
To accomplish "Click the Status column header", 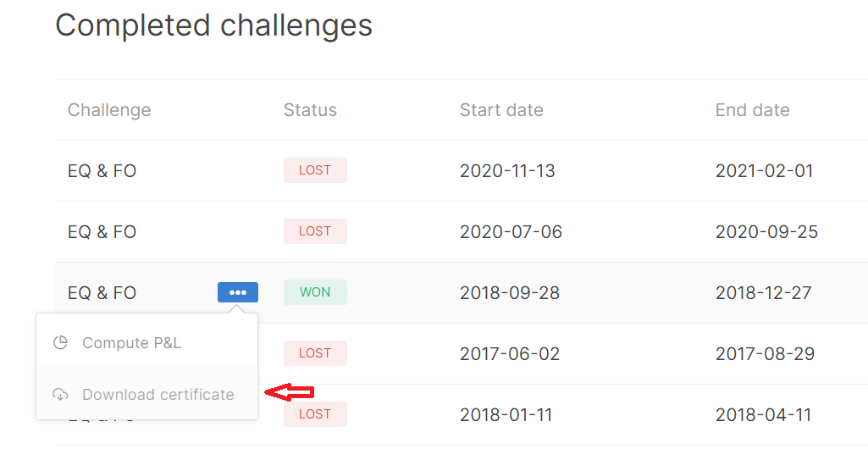I will coord(310,109).
